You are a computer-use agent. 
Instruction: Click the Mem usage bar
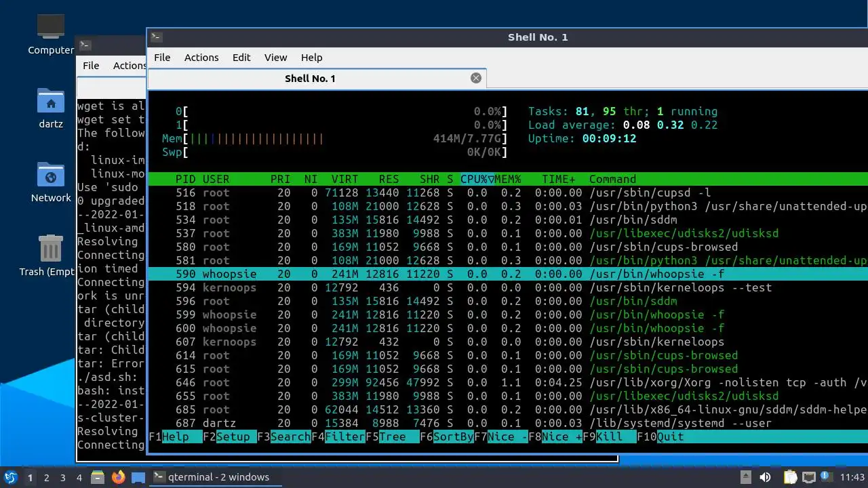[x=335, y=138]
